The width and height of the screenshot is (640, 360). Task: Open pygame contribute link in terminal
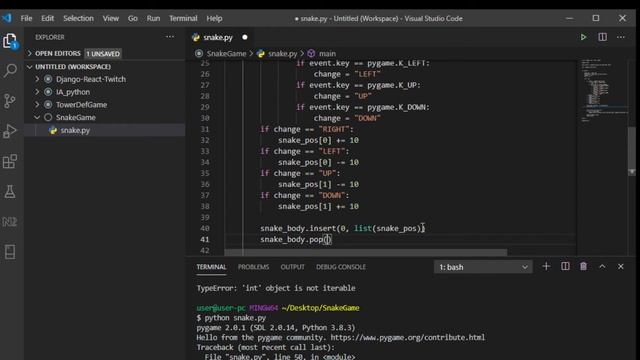coord(407,338)
